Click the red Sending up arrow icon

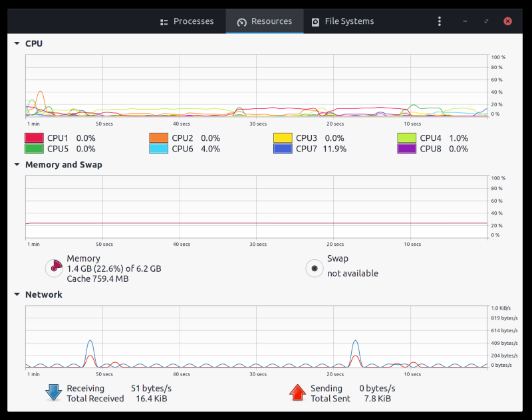pos(297,393)
